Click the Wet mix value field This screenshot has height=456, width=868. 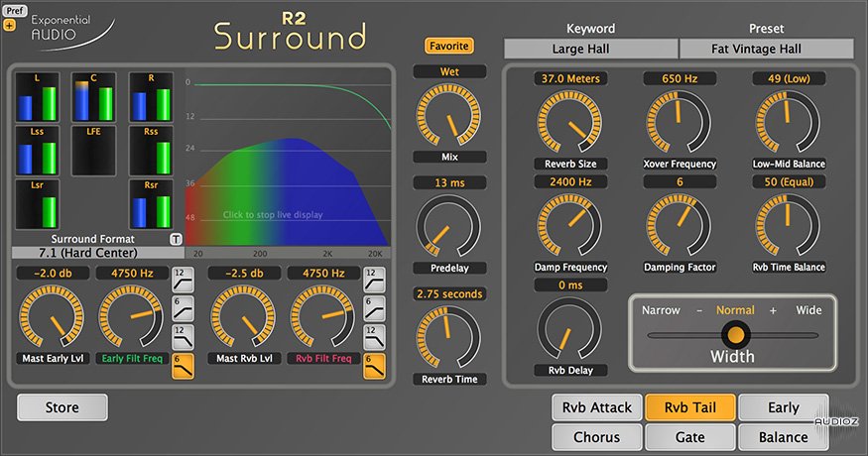449,71
